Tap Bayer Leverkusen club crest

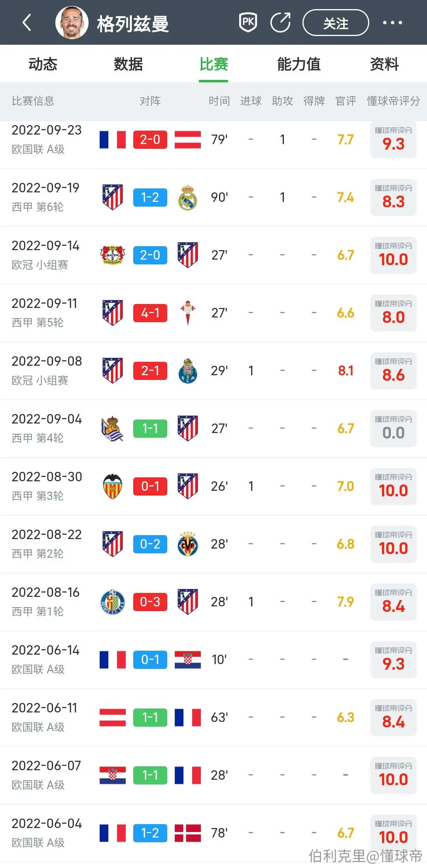tap(113, 255)
